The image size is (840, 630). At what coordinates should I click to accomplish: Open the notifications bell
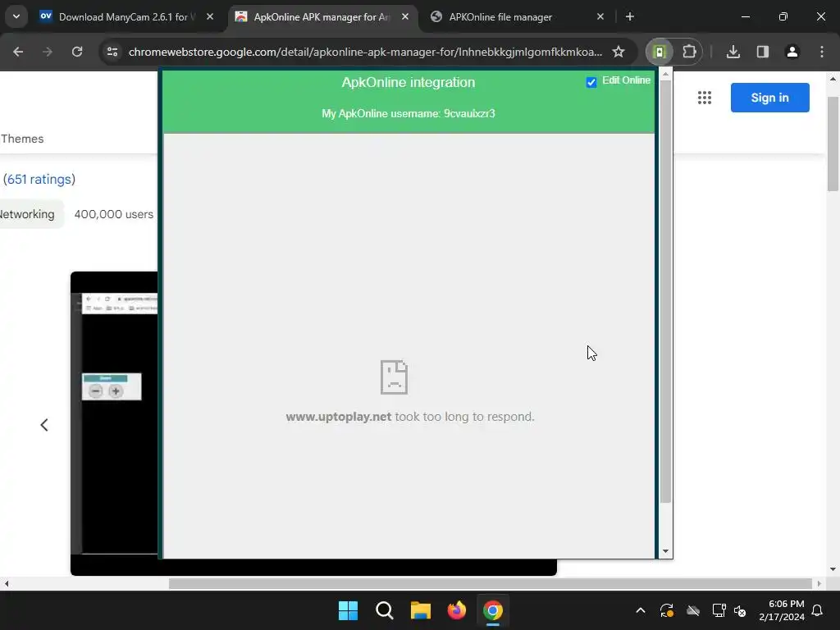tap(817, 610)
